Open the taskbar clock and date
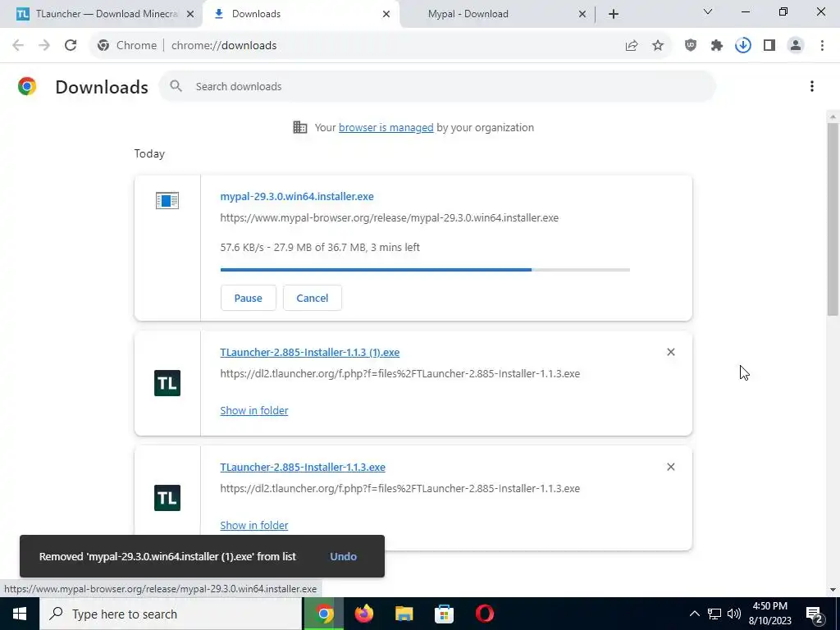 point(769,614)
